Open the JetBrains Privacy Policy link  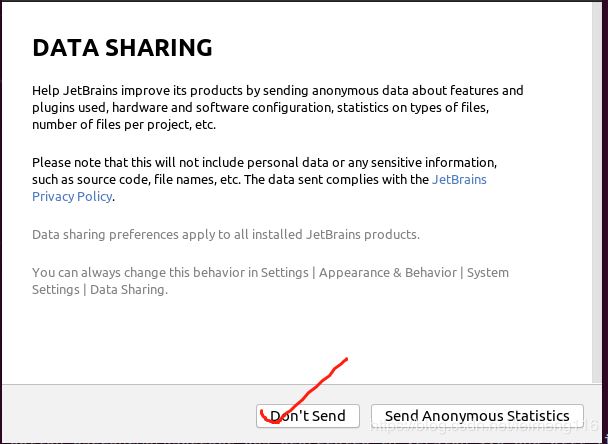(x=459, y=180)
